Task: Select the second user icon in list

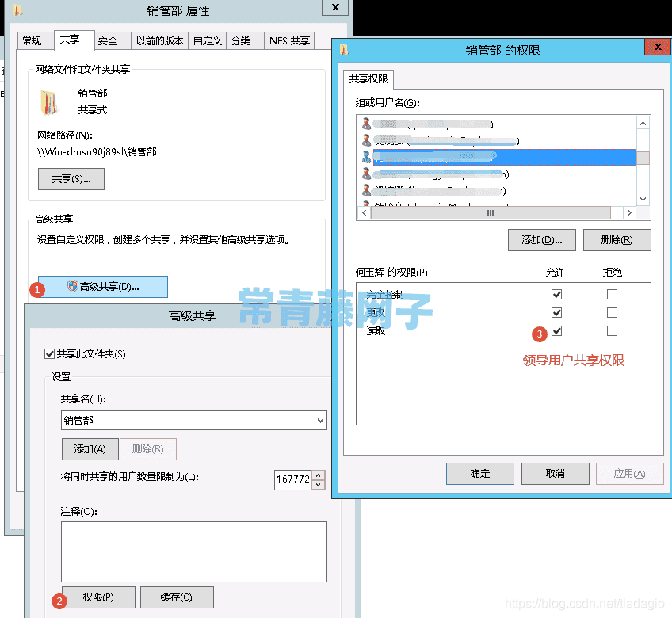Action: (366, 140)
